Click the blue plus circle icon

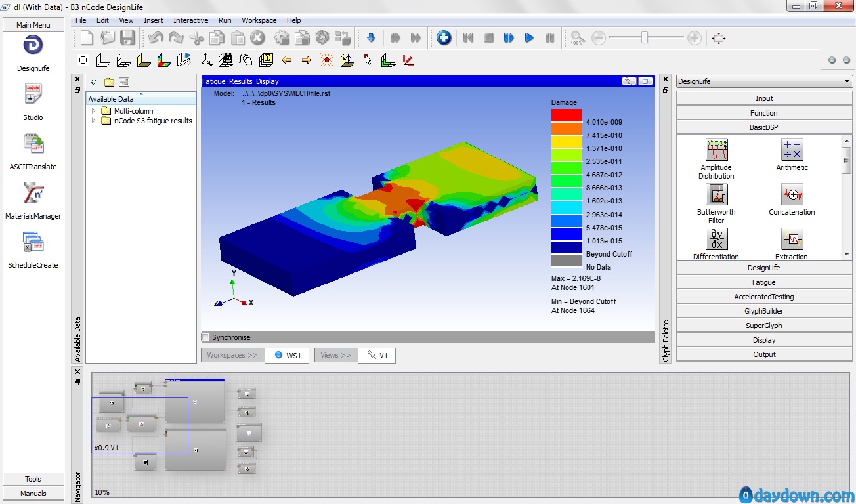tap(444, 38)
